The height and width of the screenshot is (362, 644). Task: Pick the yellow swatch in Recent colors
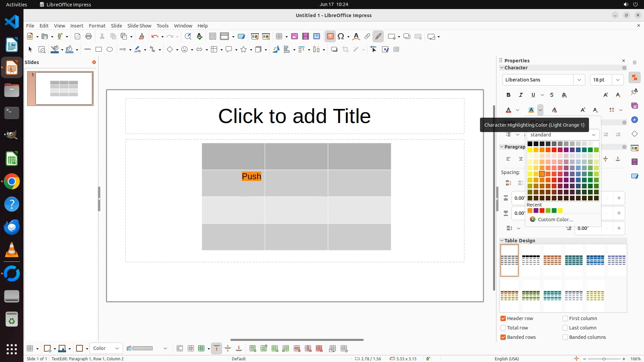coord(560,211)
